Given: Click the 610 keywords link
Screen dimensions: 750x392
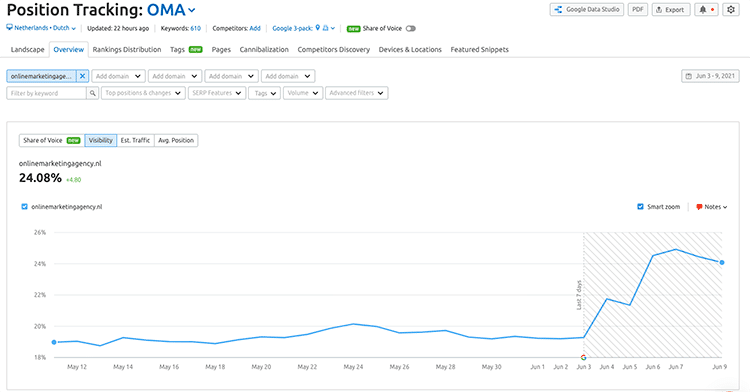Looking at the screenshot, I should point(196,28).
